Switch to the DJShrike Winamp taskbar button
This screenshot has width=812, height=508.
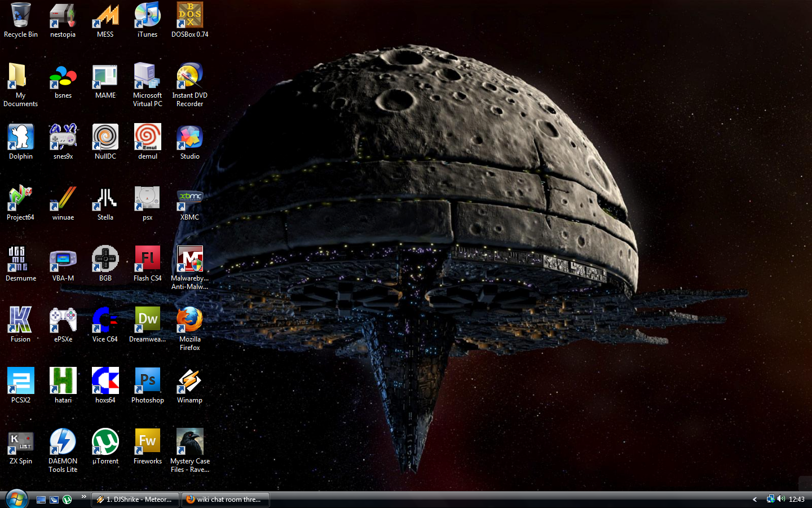pyautogui.click(x=135, y=500)
